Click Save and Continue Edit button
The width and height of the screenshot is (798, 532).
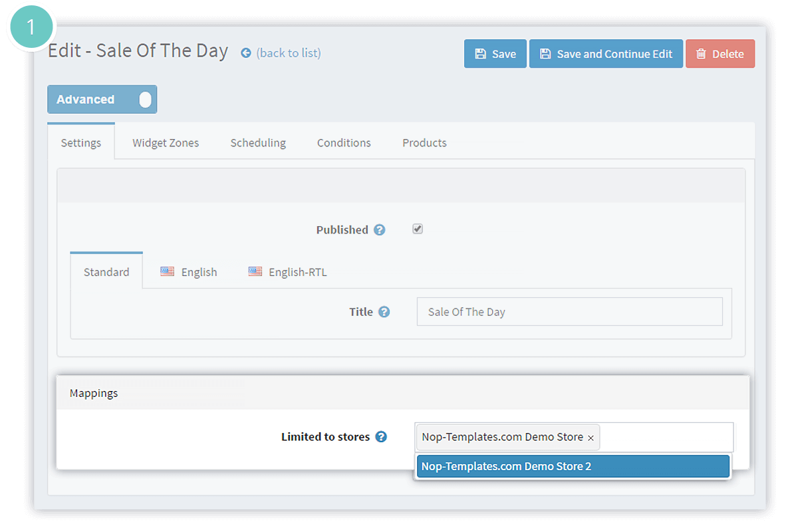(606, 54)
